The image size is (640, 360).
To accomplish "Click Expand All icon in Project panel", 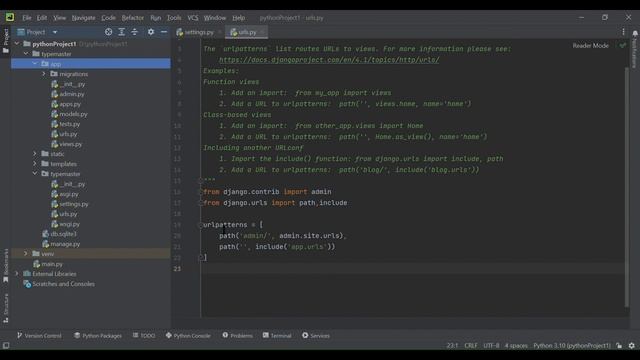I will [122, 32].
